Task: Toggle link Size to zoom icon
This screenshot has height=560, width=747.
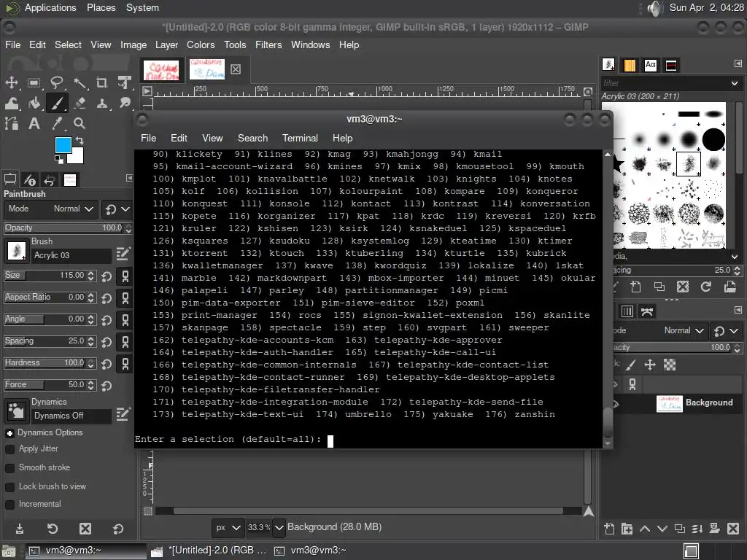Action: click(x=125, y=276)
